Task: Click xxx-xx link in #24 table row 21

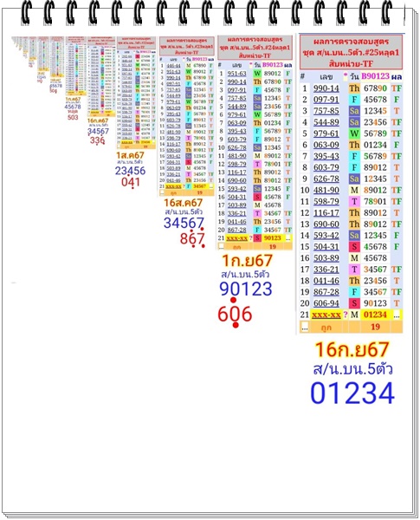Action: [x=236, y=238]
